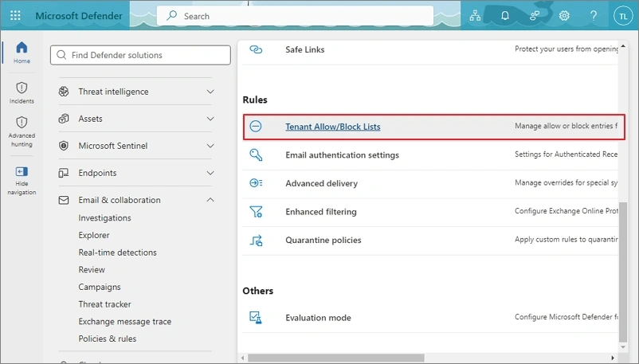Open the Settings gear icon

click(564, 16)
